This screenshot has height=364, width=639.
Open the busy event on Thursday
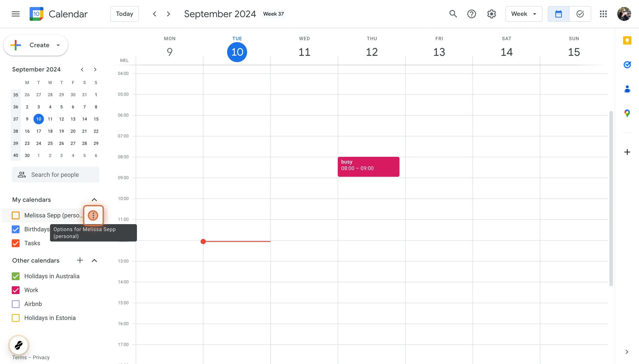[x=368, y=167]
